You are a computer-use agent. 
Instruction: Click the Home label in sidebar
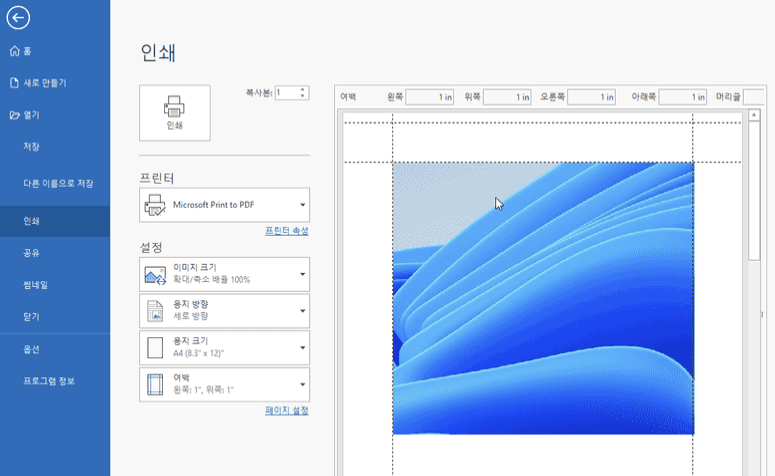[x=27, y=51]
